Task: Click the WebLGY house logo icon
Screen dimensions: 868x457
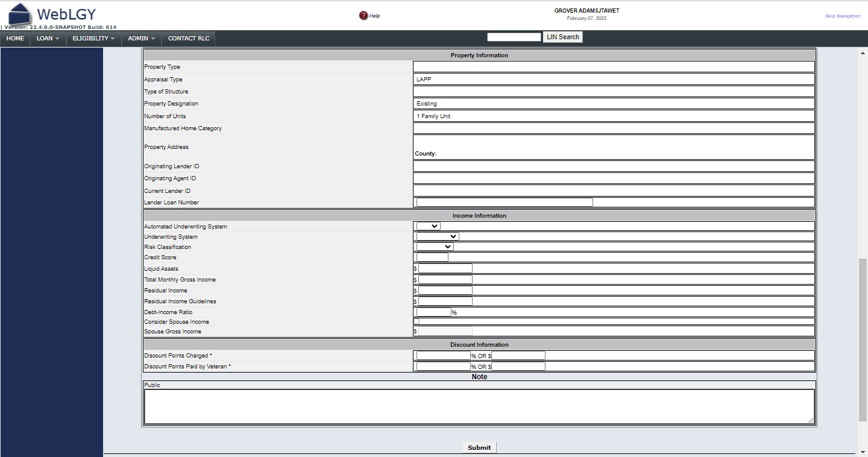Action: [19, 14]
